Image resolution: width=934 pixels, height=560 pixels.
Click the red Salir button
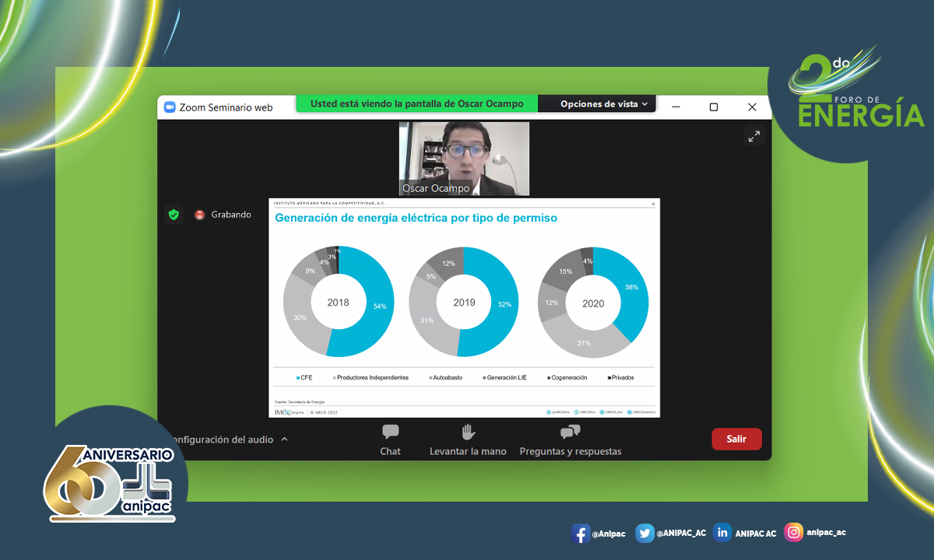pos(736,439)
